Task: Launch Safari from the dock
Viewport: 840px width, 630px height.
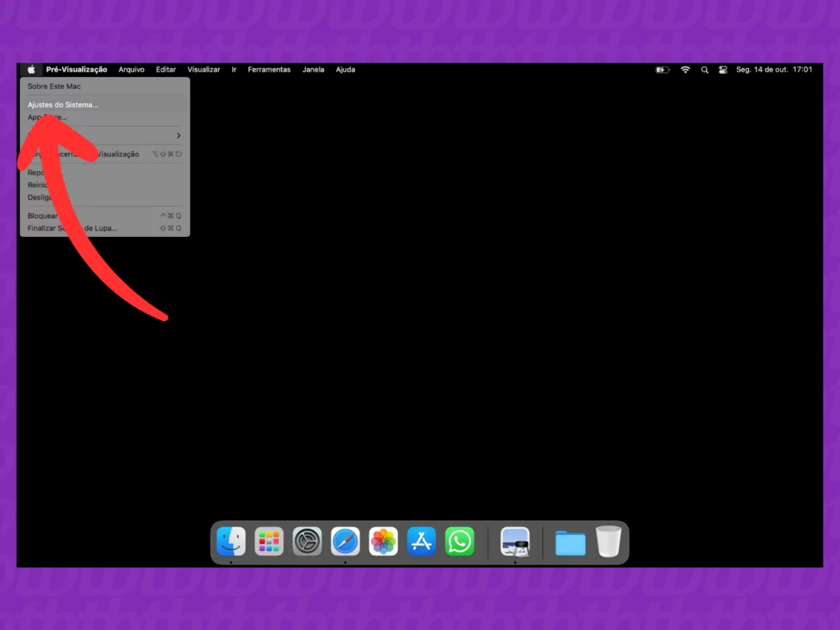Action: click(345, 541)
